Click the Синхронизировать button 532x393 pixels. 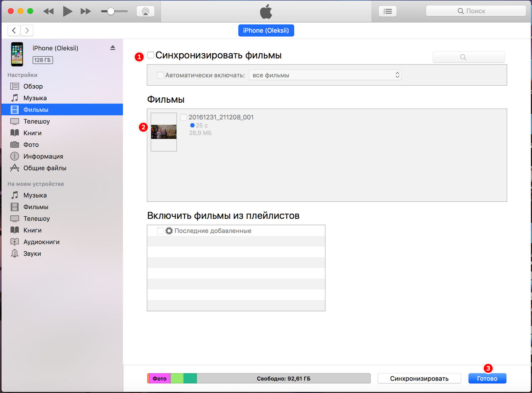[x=419, y=378]
